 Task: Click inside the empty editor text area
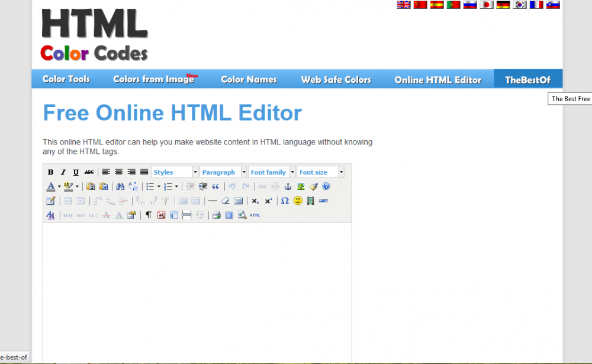click(197, 290)
